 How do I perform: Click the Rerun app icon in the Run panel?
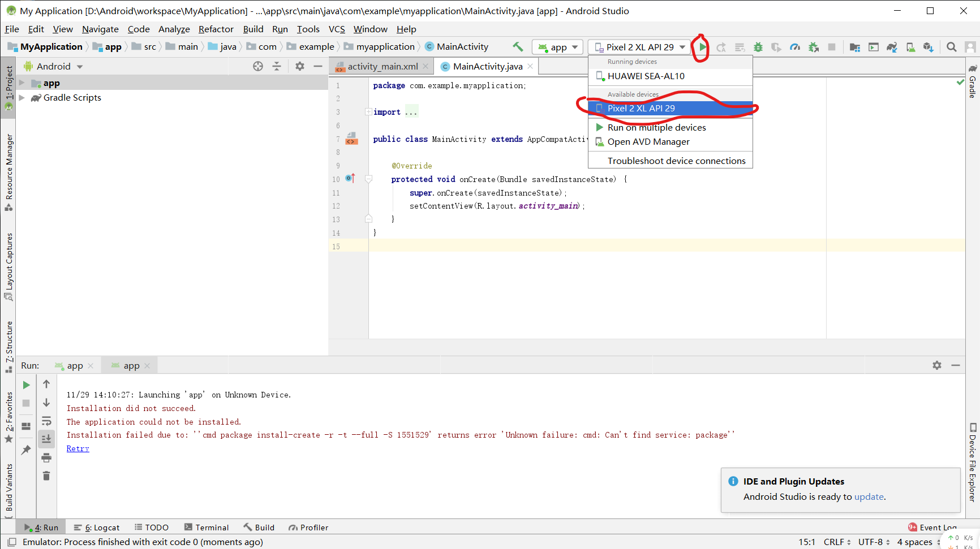26,385
